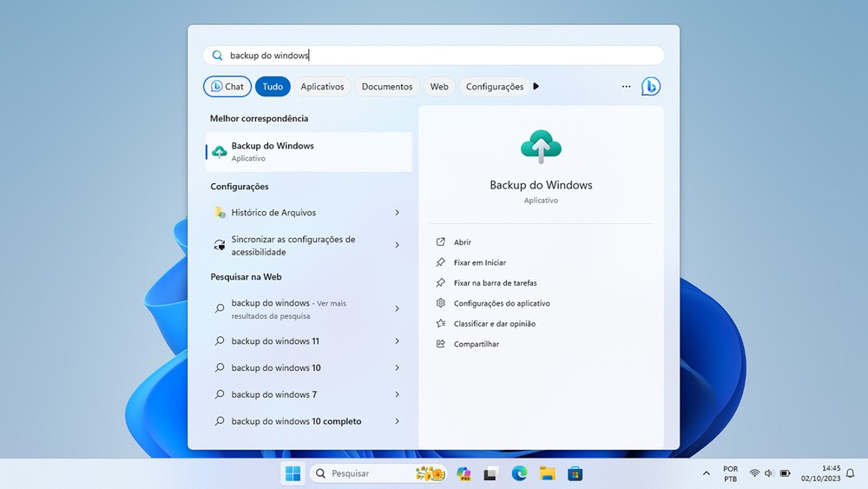Viewport: 868px width, 489px height.
Task: Click the Abrir open icon
Action: coord(441,242)
